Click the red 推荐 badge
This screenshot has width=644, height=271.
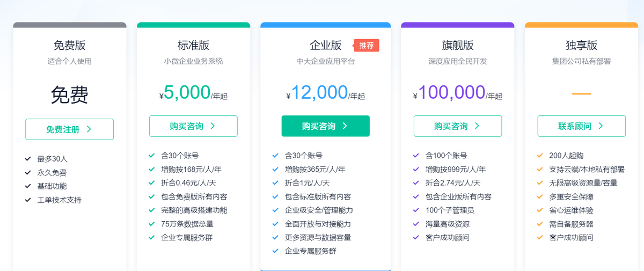367,46
